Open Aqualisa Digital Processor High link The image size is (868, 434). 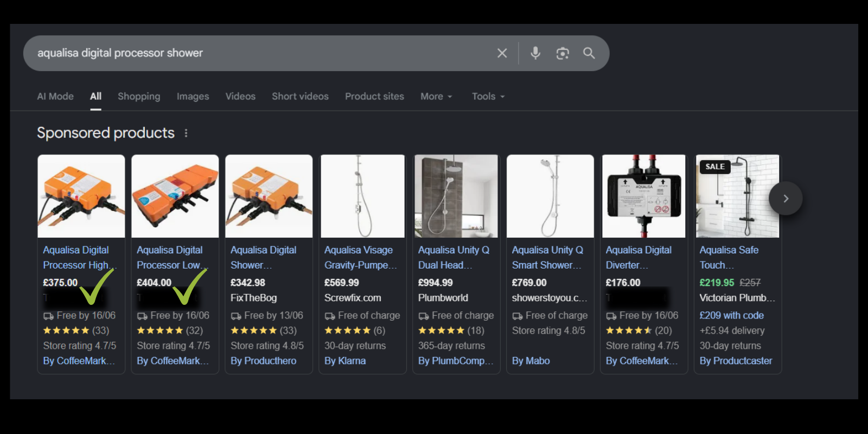click(79, 258)
